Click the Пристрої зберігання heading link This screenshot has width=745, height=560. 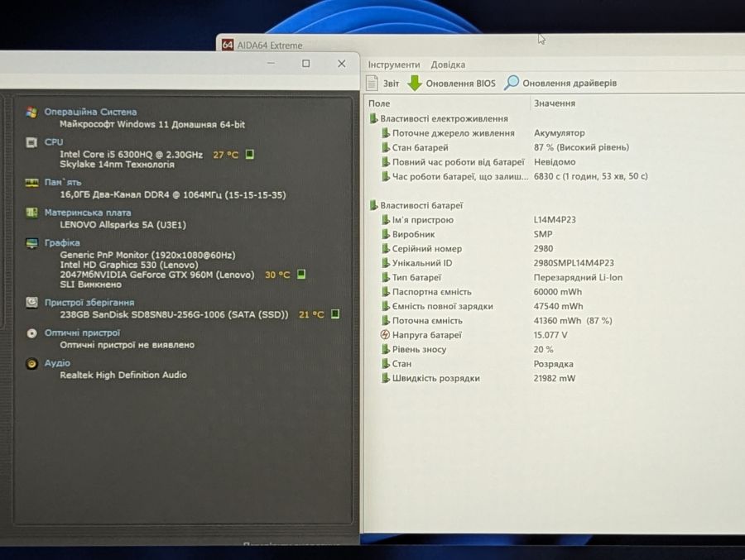[89, 303]
